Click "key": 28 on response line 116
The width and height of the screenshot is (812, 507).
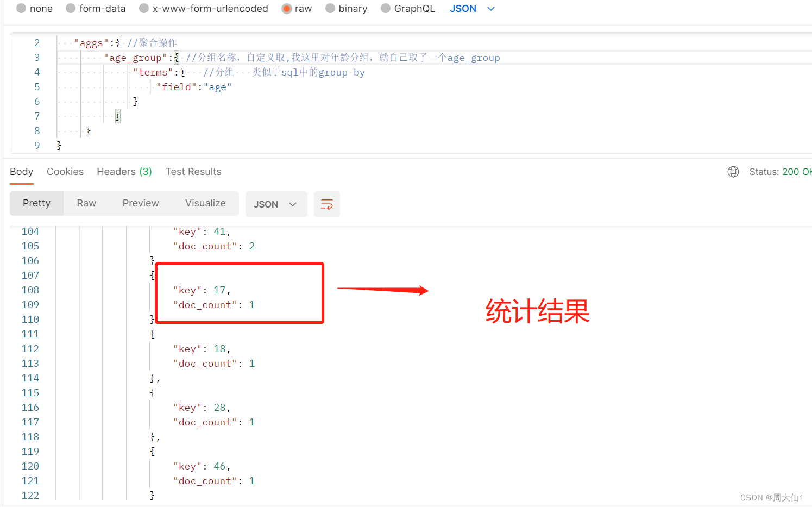(202, 408)
